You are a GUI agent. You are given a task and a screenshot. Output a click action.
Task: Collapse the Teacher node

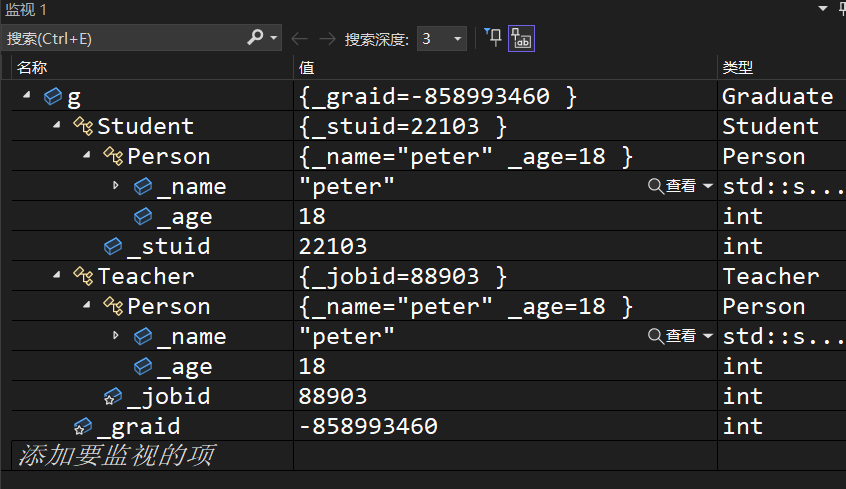pos(56,276)
